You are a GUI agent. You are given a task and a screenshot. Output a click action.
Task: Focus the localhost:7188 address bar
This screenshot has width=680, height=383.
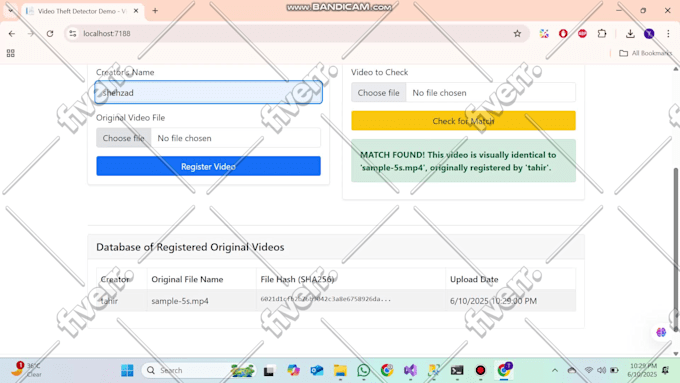point(295,33)
